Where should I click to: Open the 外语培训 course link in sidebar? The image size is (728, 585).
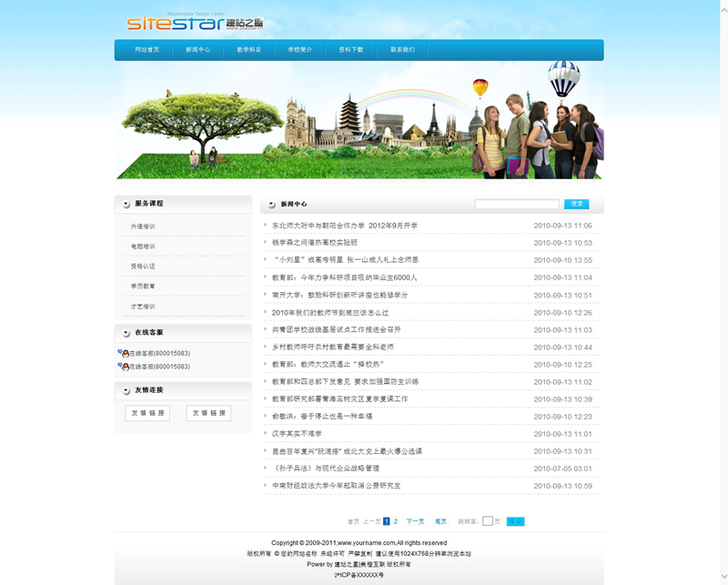143,227
